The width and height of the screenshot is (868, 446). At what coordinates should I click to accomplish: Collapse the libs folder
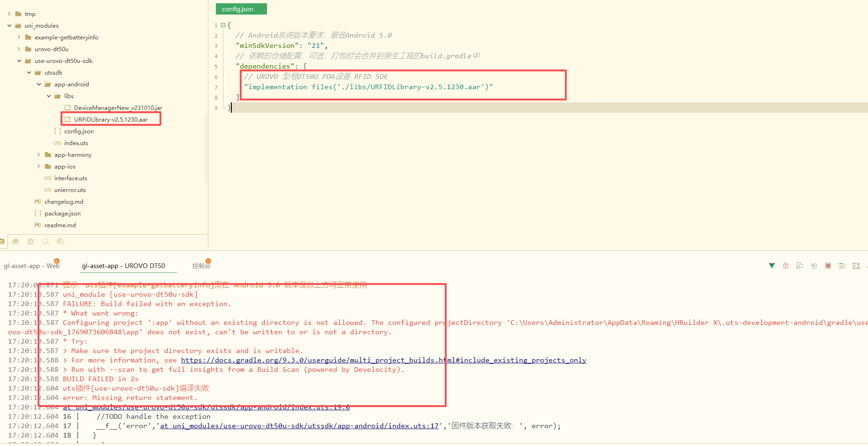coord(49,96)
